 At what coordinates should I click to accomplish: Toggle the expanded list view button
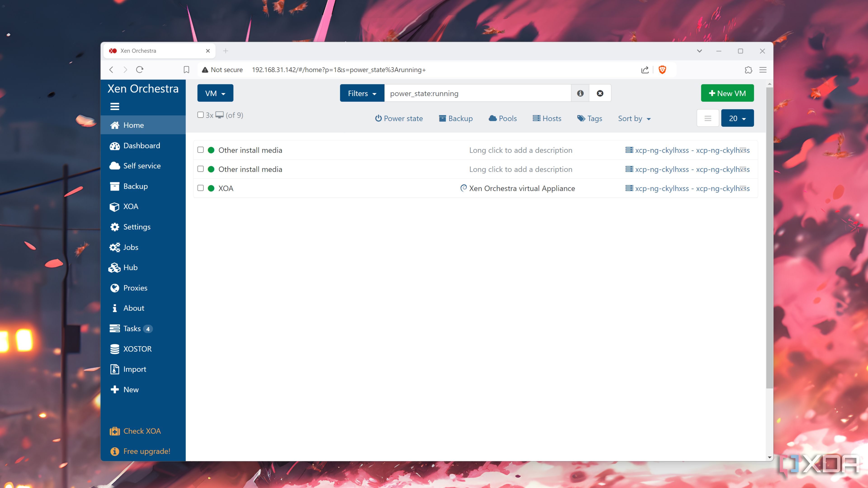tap(708, 118)
